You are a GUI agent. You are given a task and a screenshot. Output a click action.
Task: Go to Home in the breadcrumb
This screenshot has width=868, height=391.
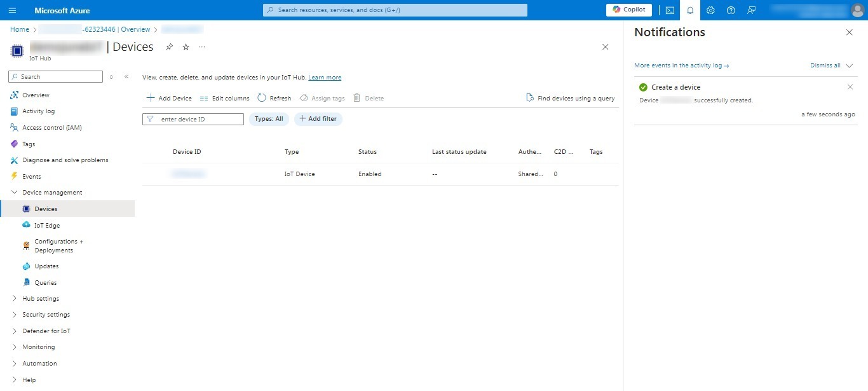[x=20, y=29]
